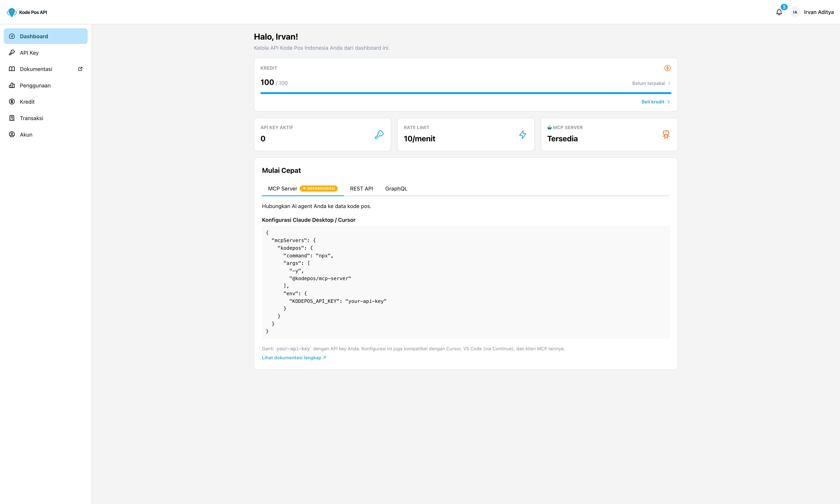This screenshot has height=504, width=840.
Task: Click the JSON configuration code block
Action: (x=466, y=282)
